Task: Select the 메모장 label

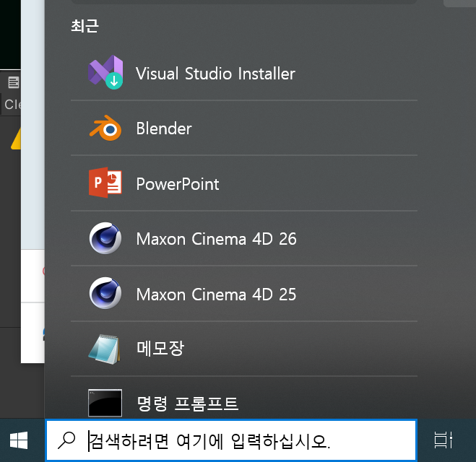Action: (x=160, y=348)
